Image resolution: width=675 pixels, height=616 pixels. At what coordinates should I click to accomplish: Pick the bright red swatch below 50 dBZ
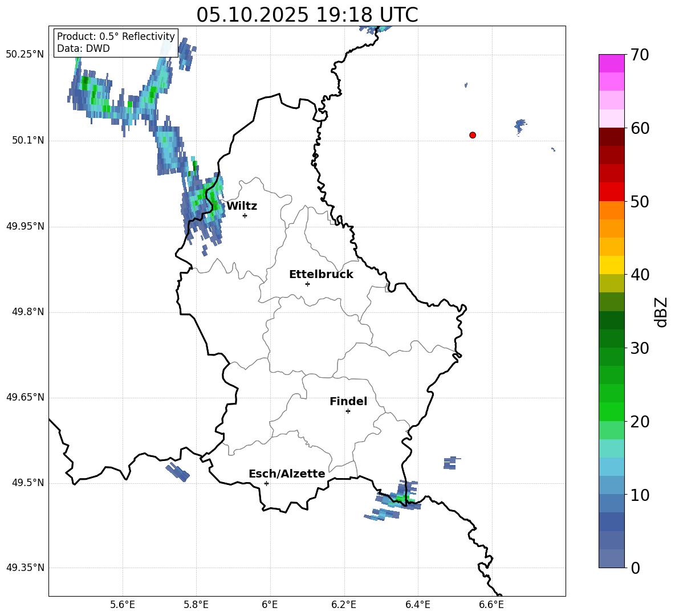point(612,191)
